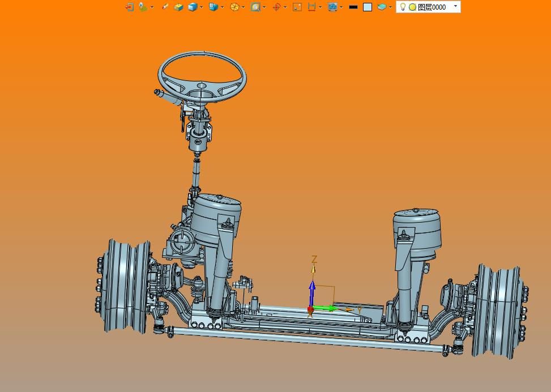Open the zoom view dropdown arrow
This screenshot has height=392, width=551.
tap(264, 7)
